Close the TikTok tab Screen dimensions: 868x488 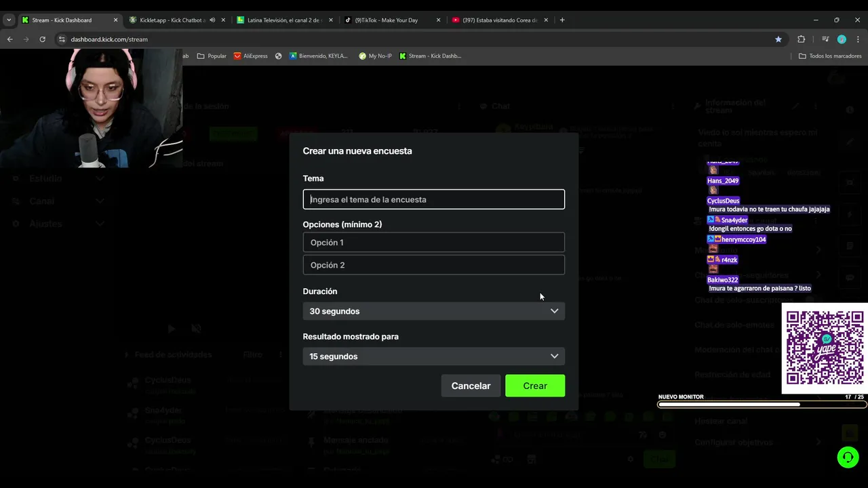pos(438,20)
